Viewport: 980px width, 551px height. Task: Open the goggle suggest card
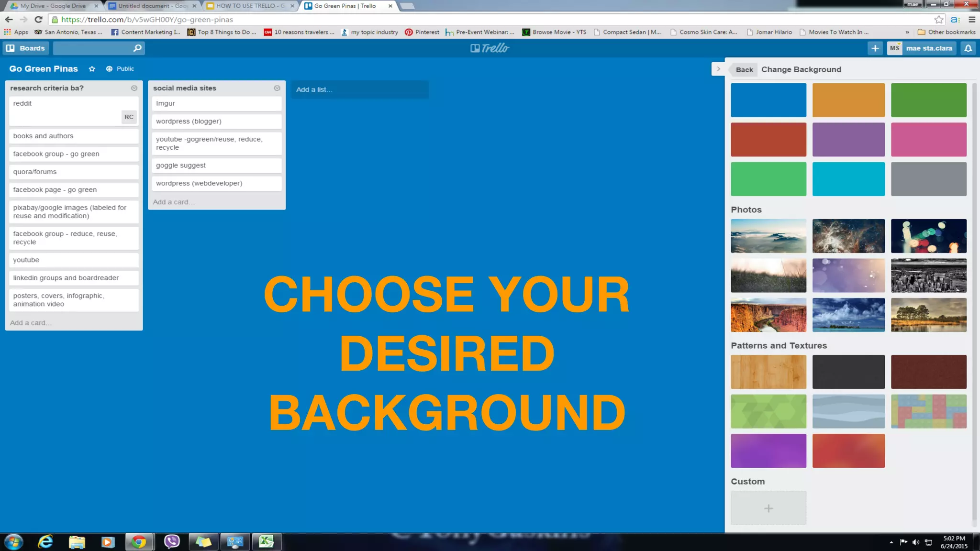pyautogui.click(x=217, y=165)
